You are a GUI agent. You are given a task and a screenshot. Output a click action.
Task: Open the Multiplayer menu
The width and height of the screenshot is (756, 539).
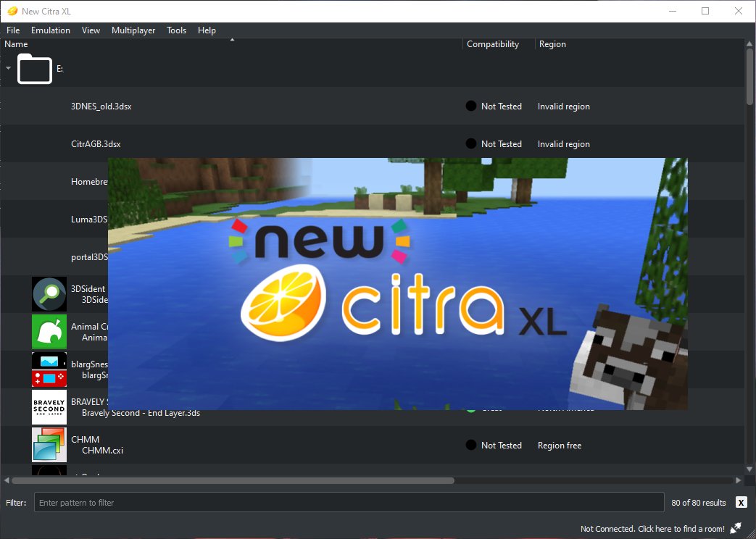click(x=133, y=30)
